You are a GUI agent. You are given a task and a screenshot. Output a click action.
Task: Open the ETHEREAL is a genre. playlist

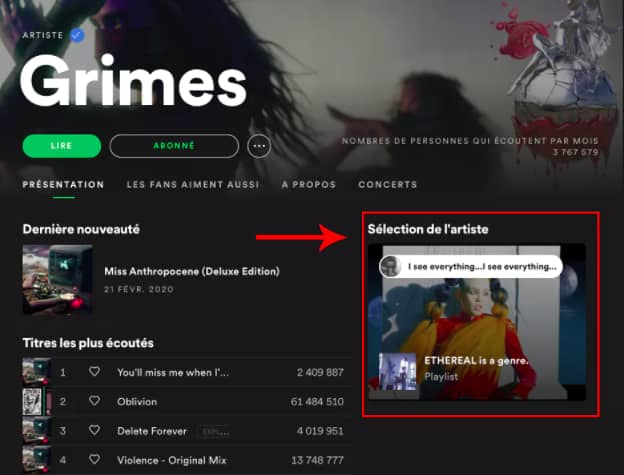tap(476, 361)
